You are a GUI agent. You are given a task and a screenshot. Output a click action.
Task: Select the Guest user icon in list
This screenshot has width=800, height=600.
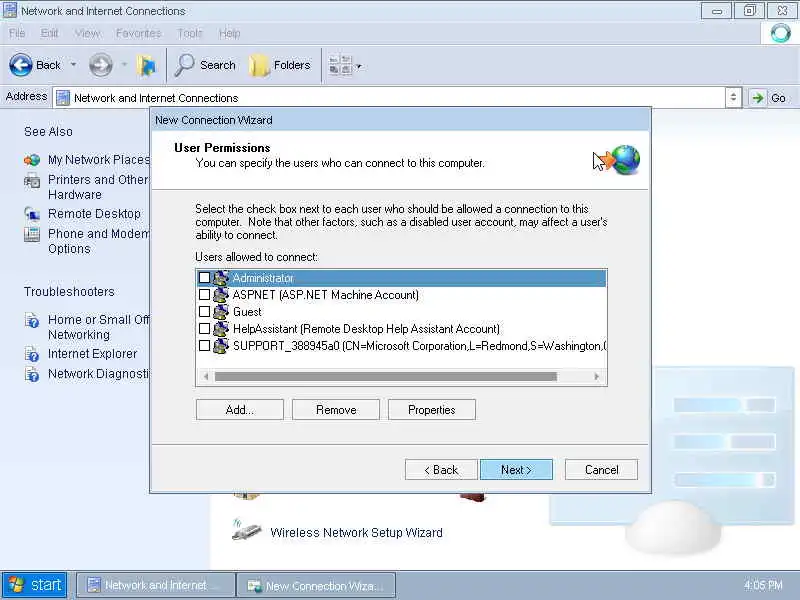[x=221, y=311]
